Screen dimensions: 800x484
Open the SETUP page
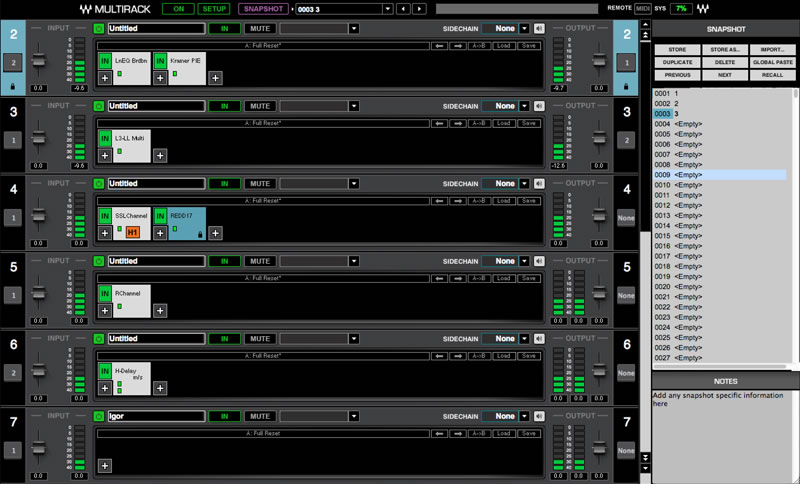click(x=213, y=8)
